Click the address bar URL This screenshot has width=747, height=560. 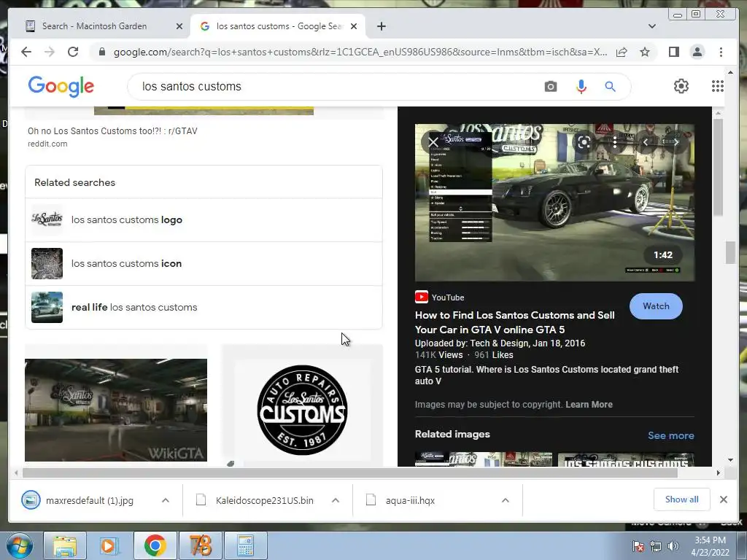click(360, 52)
